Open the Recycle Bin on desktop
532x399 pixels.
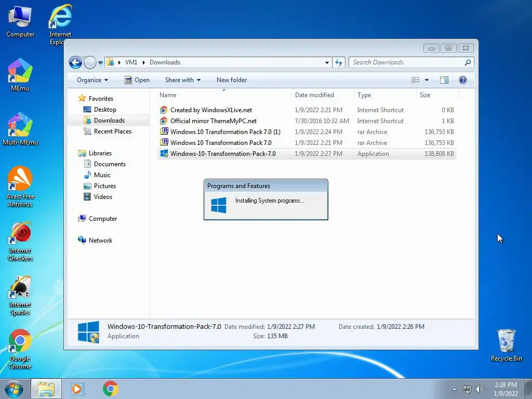click(x=506, y=345)
